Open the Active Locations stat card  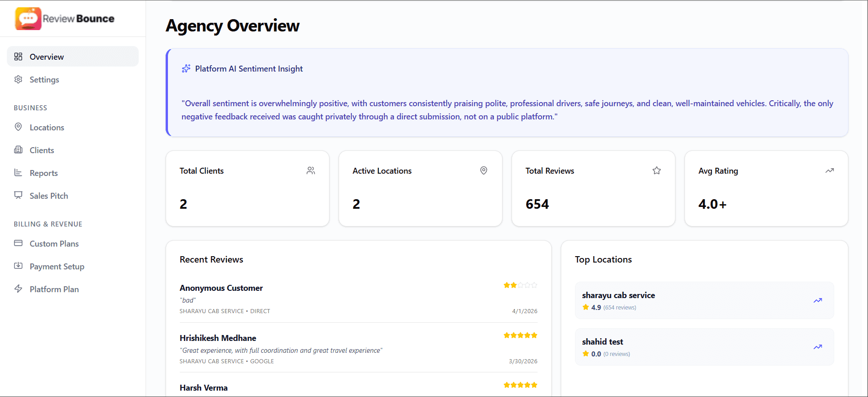point(420,188)
